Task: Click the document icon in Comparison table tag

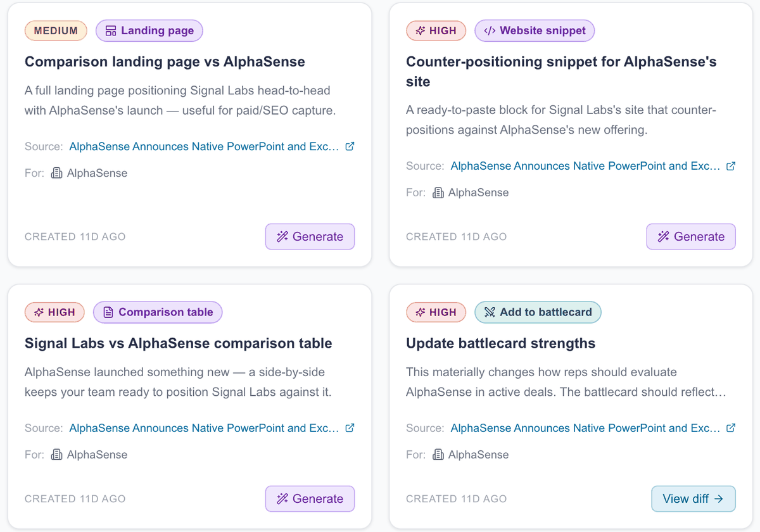Action: click(x=108, y=312)
